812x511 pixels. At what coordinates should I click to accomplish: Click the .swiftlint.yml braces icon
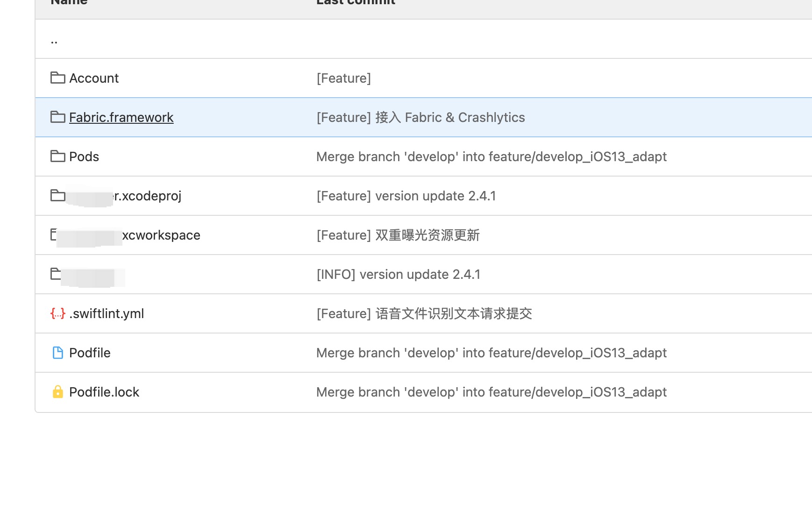[57, 313]
